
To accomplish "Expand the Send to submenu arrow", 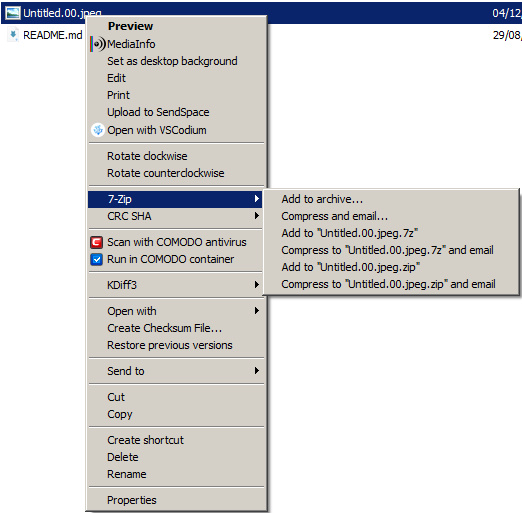I will [256, 370].
